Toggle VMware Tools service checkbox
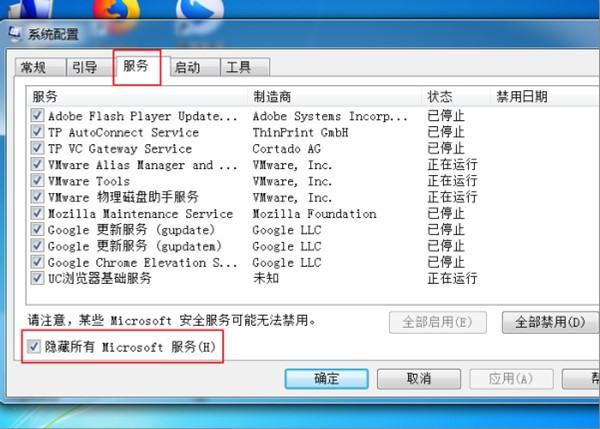 coord(37,181)
